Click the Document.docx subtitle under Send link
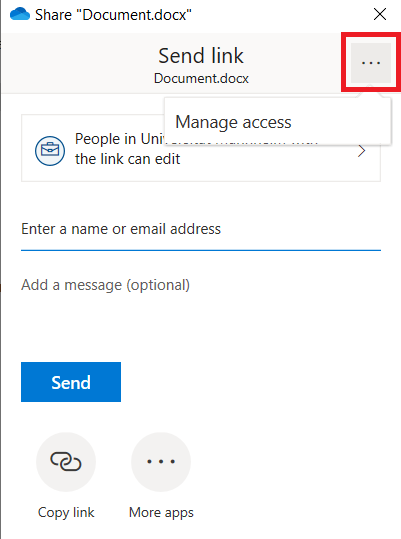The width and height of the screenshot is (401, 539). point(201,78)
